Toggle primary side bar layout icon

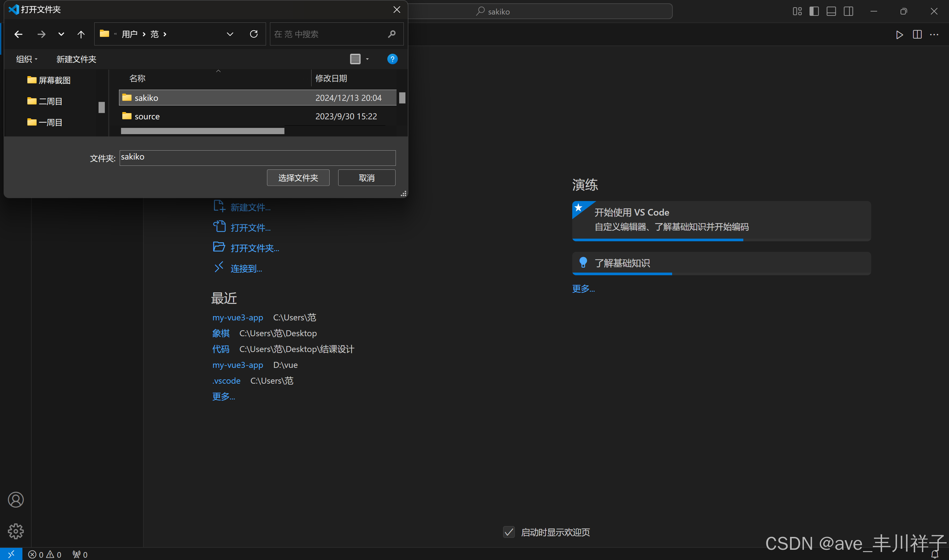click(x=814, y=11)
